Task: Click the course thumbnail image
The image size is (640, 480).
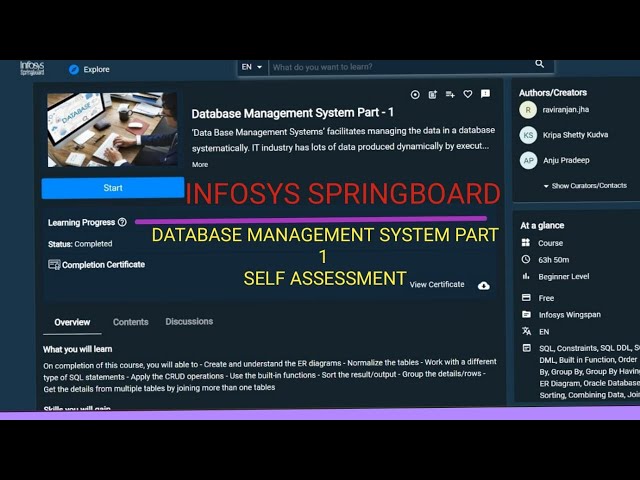Action: click(113, 130)
